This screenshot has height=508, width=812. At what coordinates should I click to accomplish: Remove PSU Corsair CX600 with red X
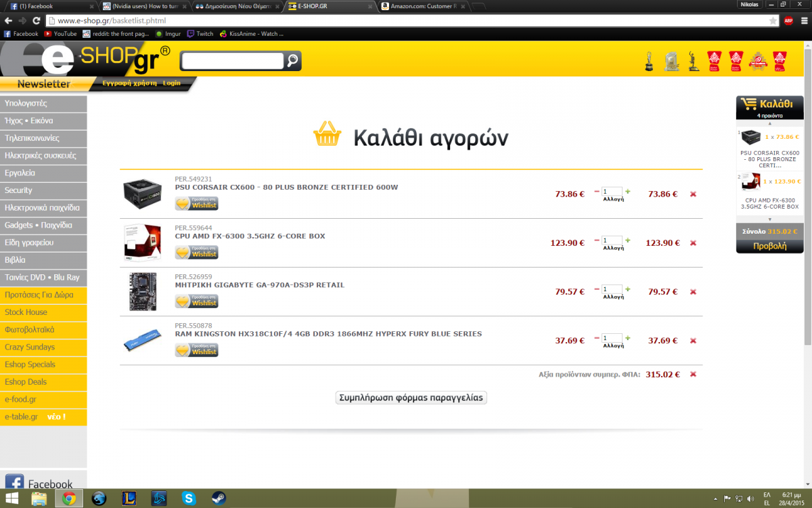[x=693, y=194]
